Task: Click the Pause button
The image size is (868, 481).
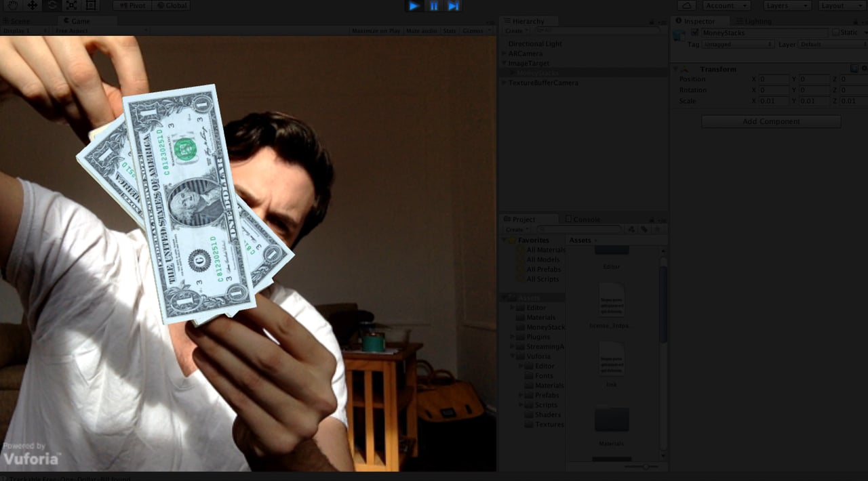Action: click(x=434, y=5)
